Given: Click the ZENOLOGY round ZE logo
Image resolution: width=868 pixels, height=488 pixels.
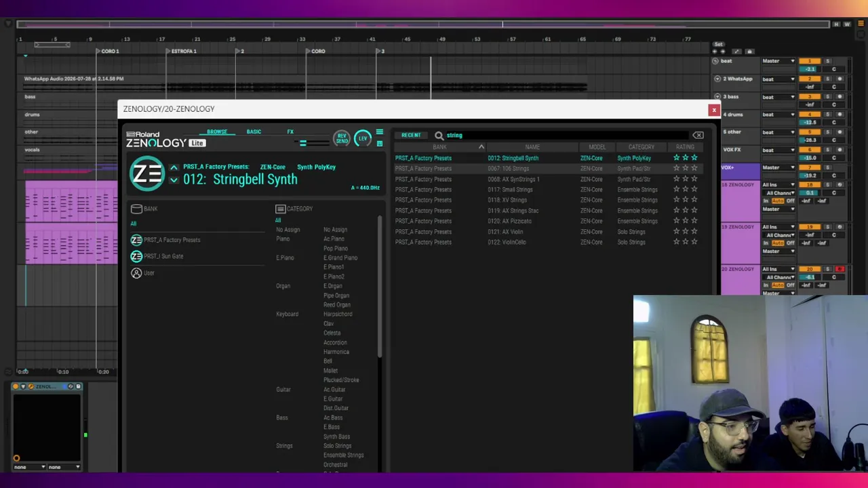Looking at the screenshot, I should coord(146,174).
